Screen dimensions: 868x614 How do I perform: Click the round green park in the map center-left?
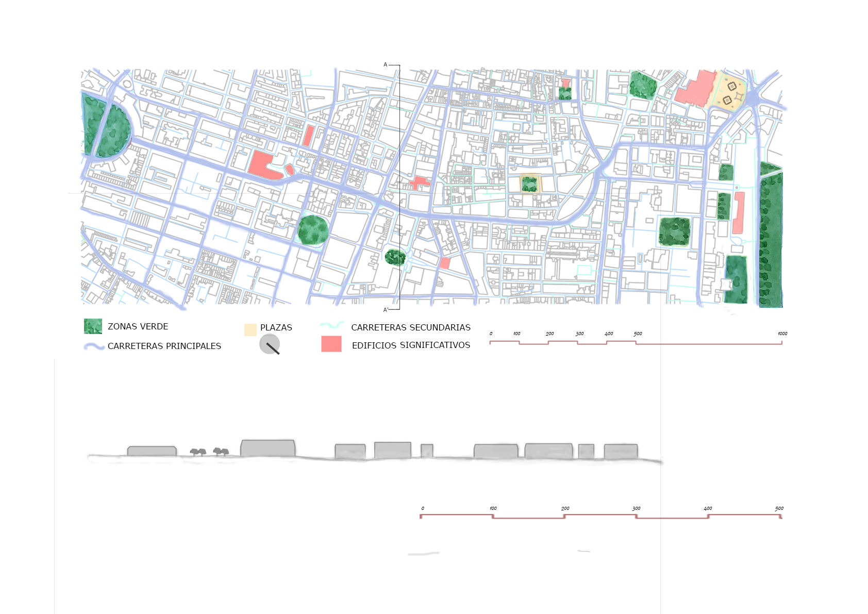point(313,230)
